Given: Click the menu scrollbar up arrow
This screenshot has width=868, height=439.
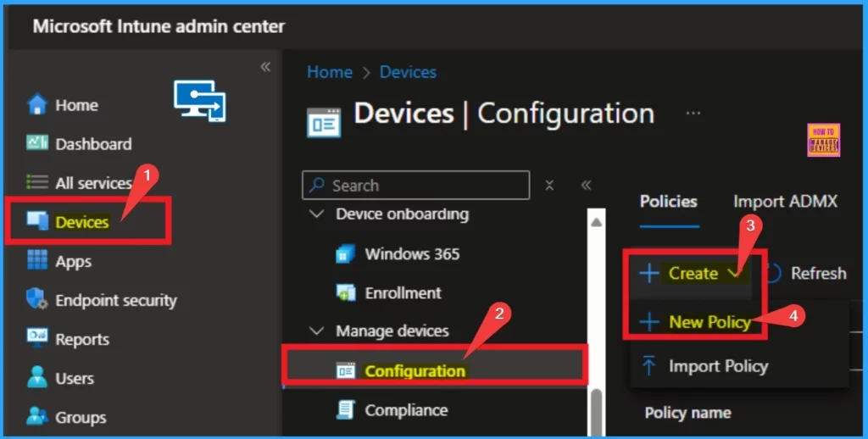Looking at the screenshot, I should tap(596, 222).
